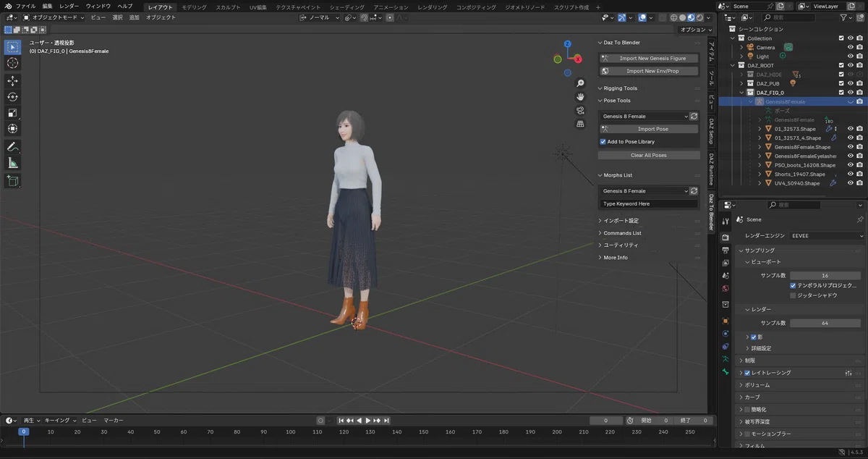868x459 pixels.
Task: Select the Move tool
Action: tap(12, 81)
